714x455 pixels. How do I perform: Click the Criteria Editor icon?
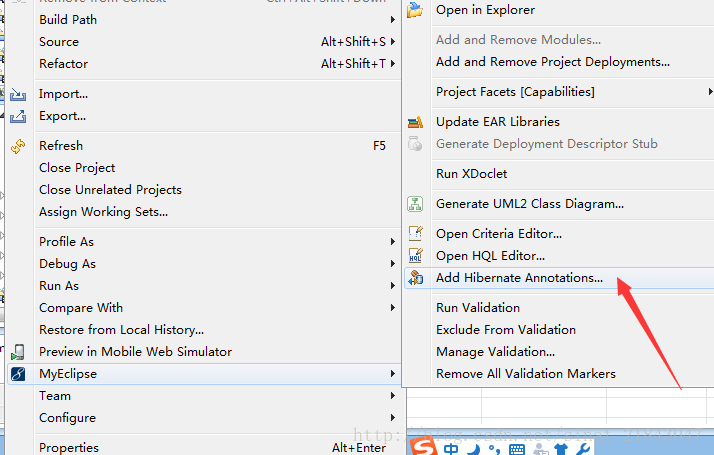[415, 234]
